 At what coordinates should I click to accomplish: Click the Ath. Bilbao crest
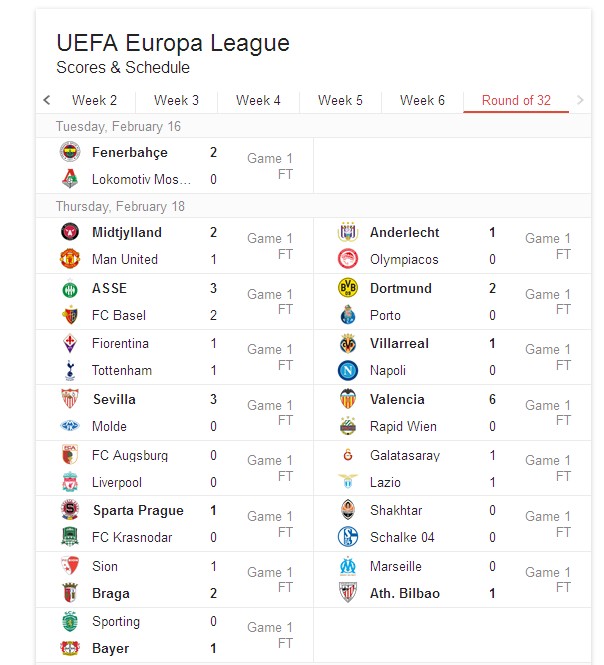tap(347, 593)
